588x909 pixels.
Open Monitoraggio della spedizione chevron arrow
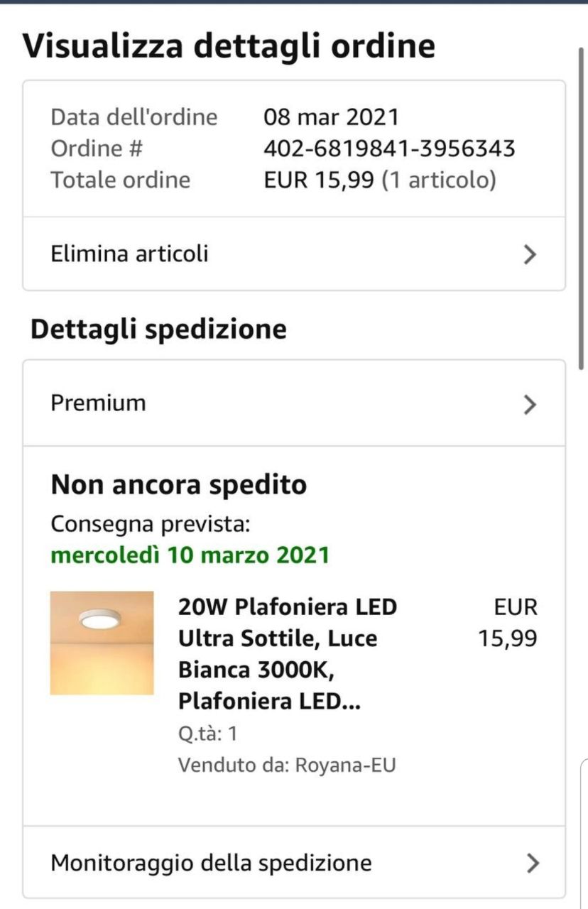tap(532, 863)
